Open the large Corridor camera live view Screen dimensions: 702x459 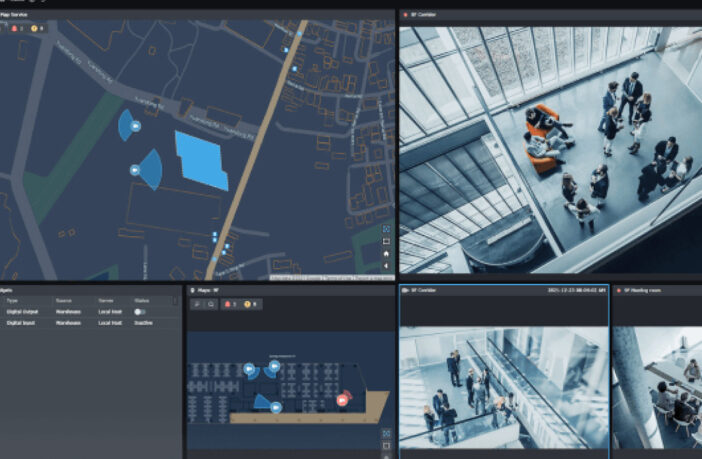(551, 150)
